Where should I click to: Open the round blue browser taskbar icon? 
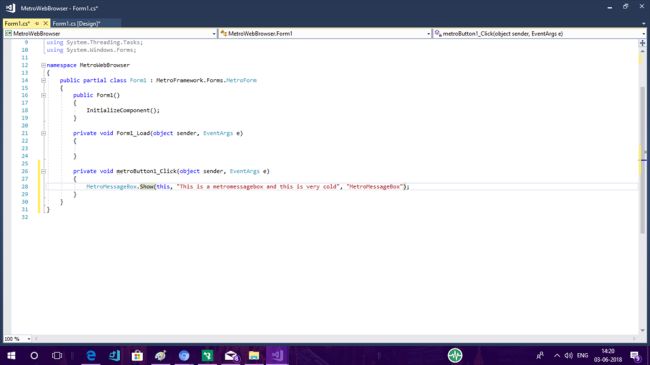click(x=184, y=355)
